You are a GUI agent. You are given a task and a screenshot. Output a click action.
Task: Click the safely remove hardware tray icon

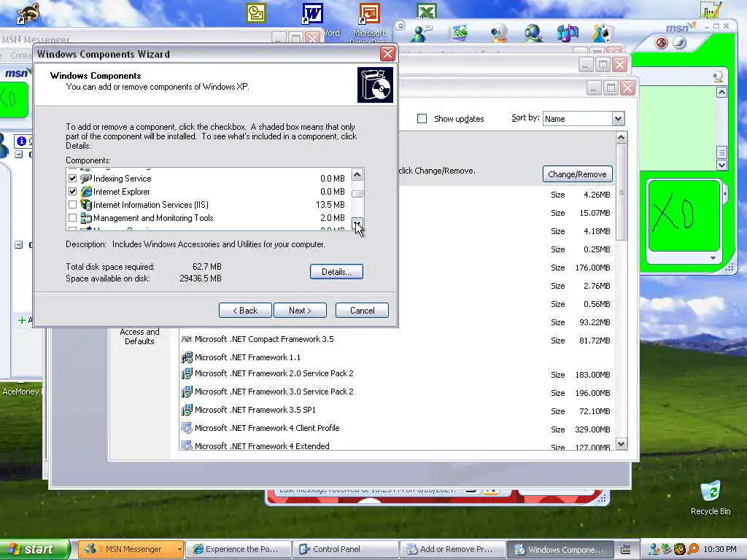tap(667, 549)
